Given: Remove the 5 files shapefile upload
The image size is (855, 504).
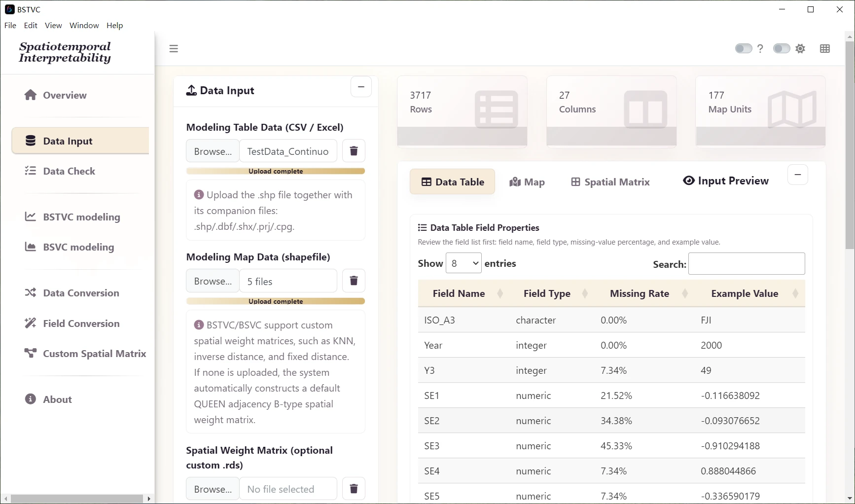Looking at the screenshot, I should tap(354, 281).
